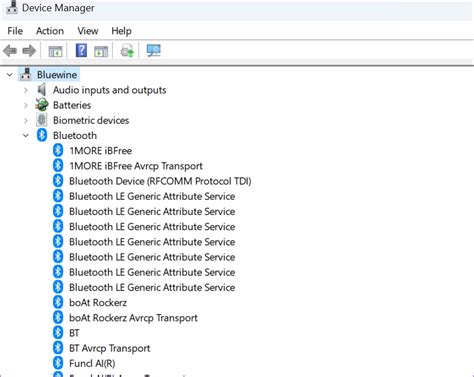This screenshot has width=474, height=377.
Task: Click the Bluewine computer icon
Action: pos(25,74)
